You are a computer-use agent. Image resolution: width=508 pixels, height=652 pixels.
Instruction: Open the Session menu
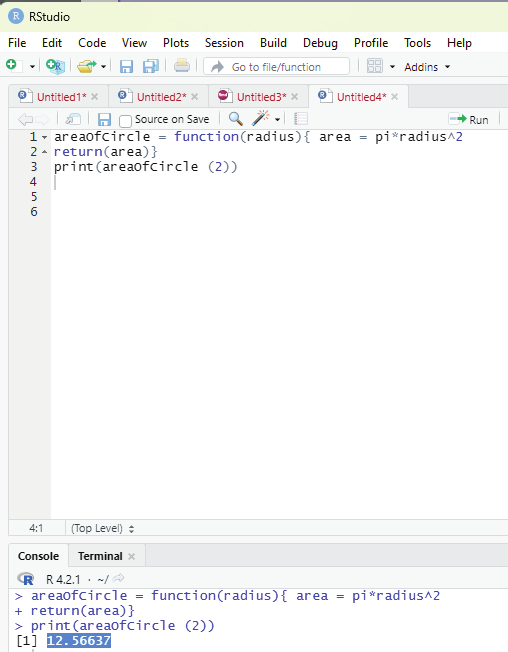(x=224, y=43)
